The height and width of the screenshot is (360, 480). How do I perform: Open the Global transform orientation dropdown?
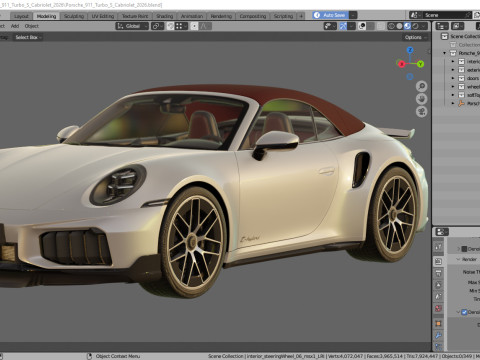pos(132,26)
